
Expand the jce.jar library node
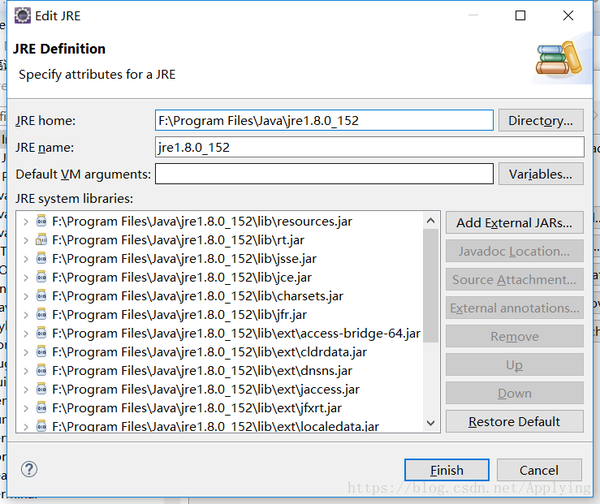(25, 277)
